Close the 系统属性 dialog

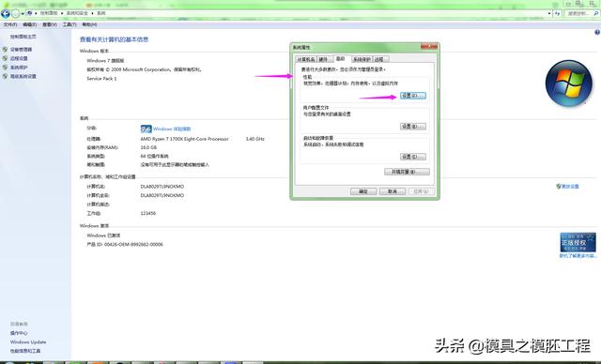(x=429, y=47)
